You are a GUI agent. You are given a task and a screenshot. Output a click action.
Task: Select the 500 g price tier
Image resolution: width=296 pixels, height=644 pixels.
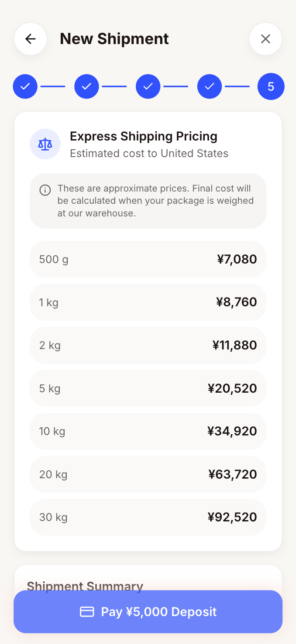point(148,259)
